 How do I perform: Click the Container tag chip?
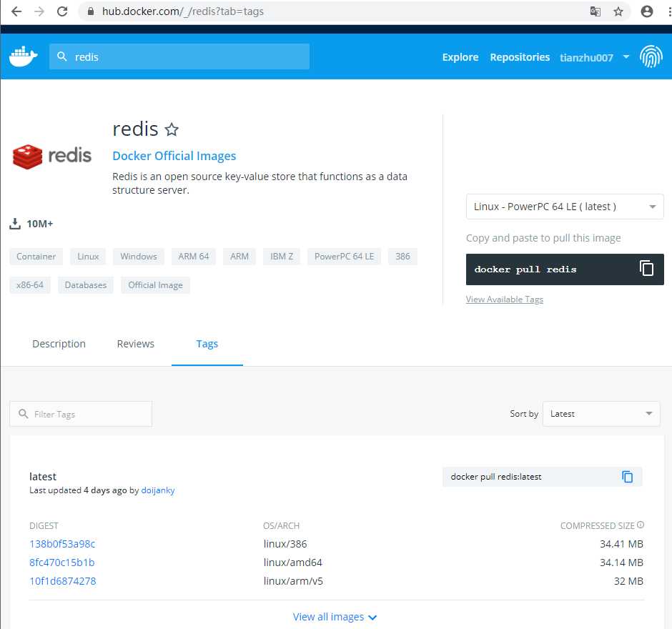click(36, 256)
